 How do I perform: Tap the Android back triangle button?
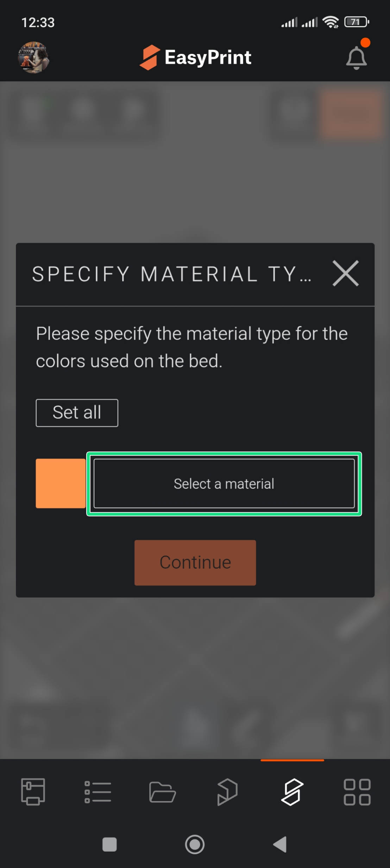coord(280,844)
